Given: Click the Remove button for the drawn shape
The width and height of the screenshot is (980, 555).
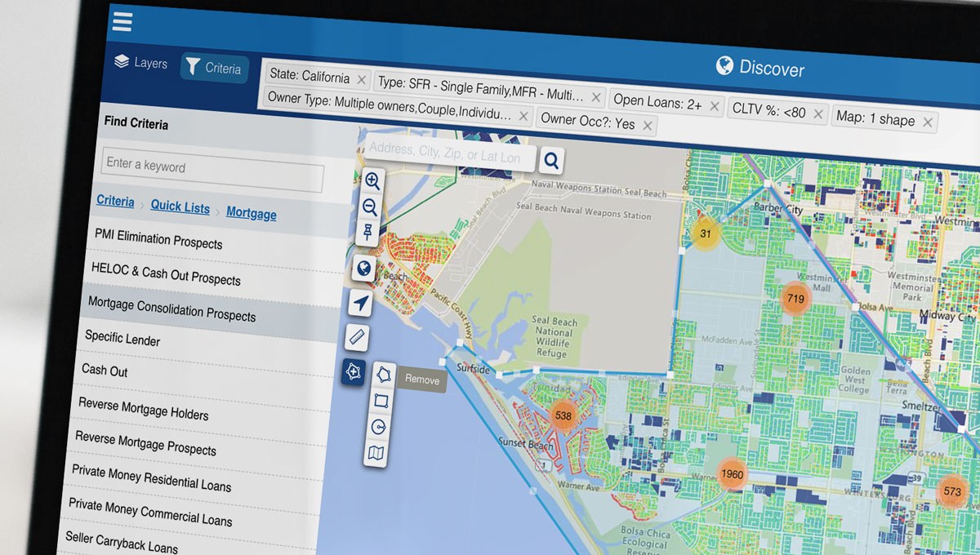Looking at the screenshot, I should point(421,380).
